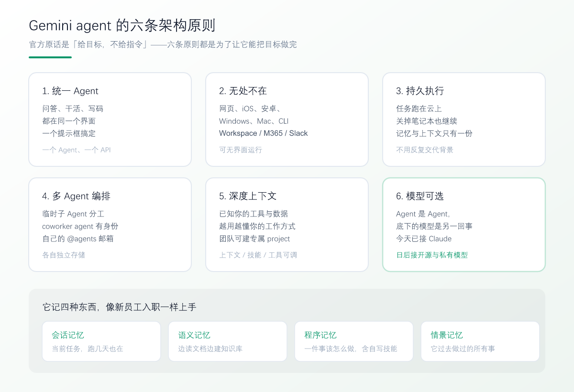Click the line '关掉笔记本也继续'

coord(427,121)
